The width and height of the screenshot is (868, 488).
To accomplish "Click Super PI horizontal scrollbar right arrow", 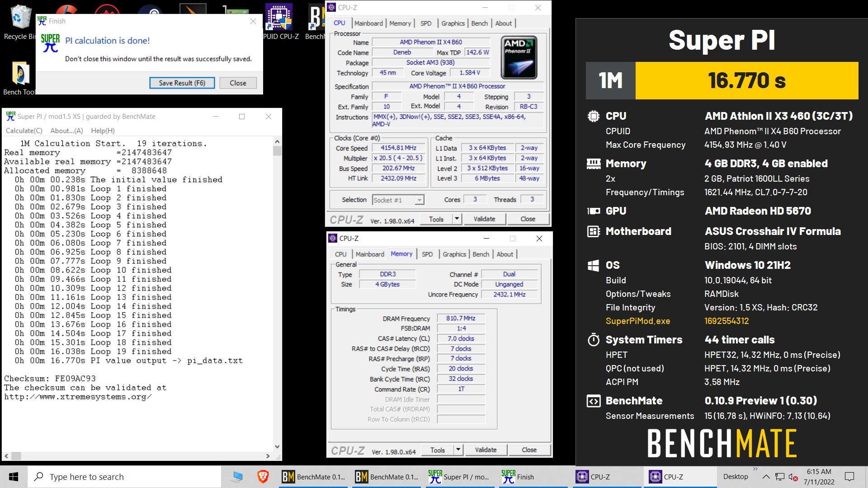I will pos(268,456).
